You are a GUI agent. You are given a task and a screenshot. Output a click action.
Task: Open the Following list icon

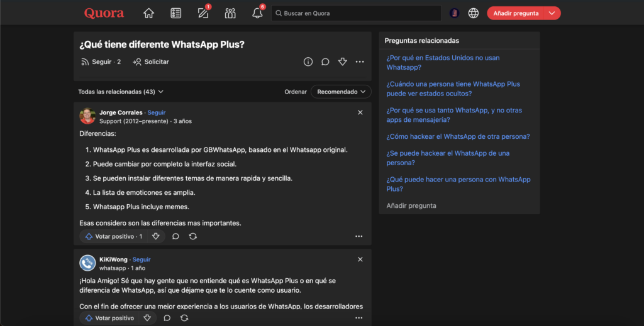point(176,13)
